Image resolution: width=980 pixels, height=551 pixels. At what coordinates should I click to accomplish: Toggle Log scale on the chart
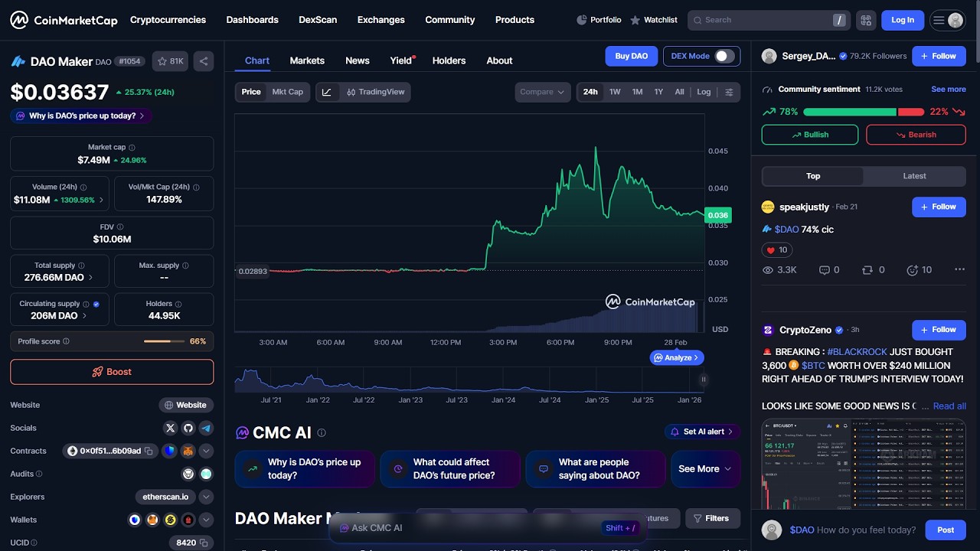(x=704, y=92)
